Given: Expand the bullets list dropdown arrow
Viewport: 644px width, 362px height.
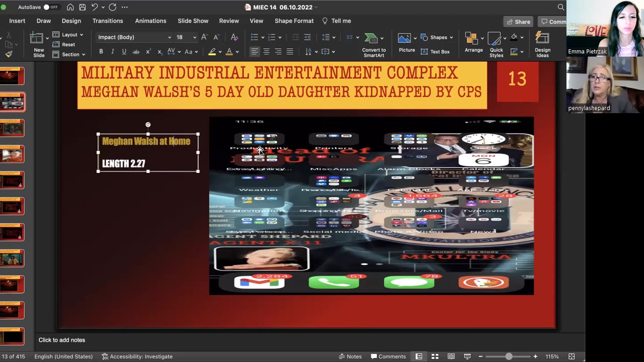Looking at the screenshot, I should [x=263, y=37].
